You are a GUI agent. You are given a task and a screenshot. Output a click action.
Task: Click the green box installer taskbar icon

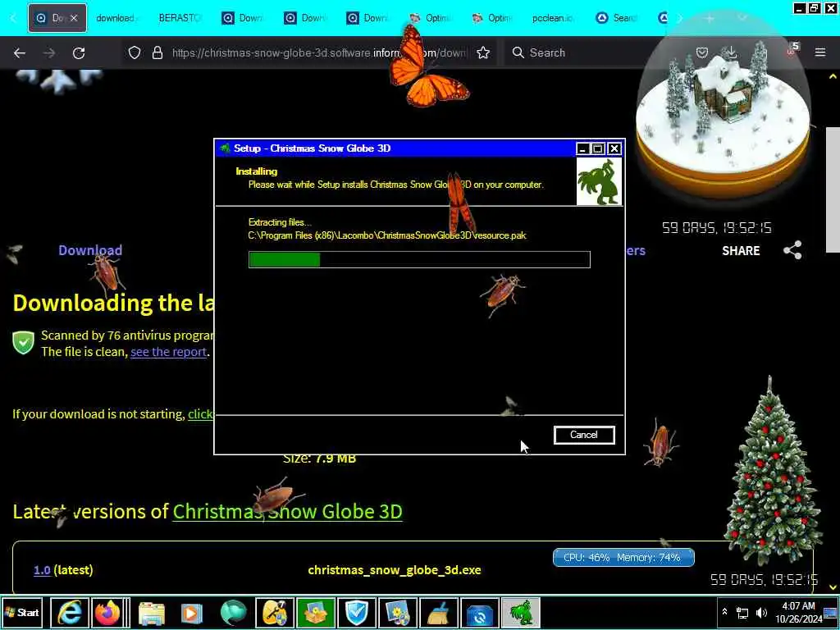point(316,612)
